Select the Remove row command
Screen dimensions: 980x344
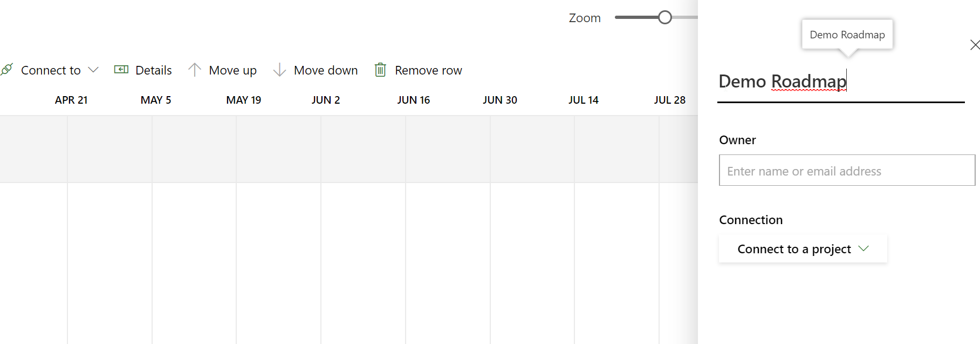point(428,70)
